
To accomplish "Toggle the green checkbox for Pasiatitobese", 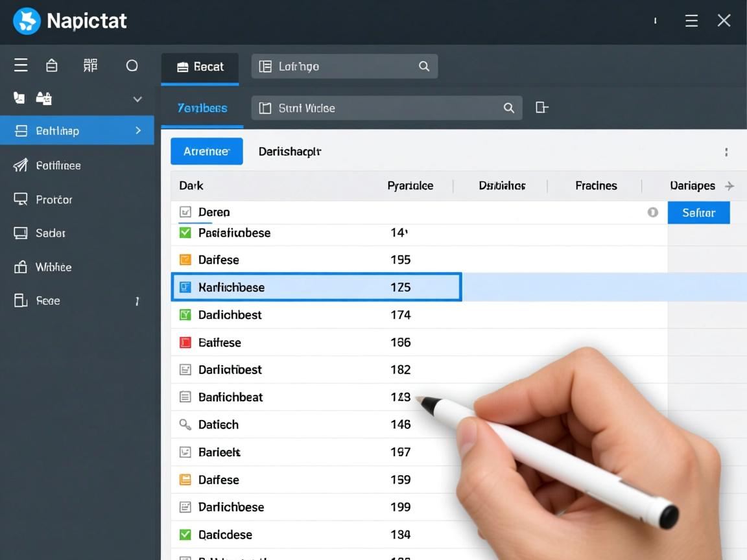I will tap(185, 233).
